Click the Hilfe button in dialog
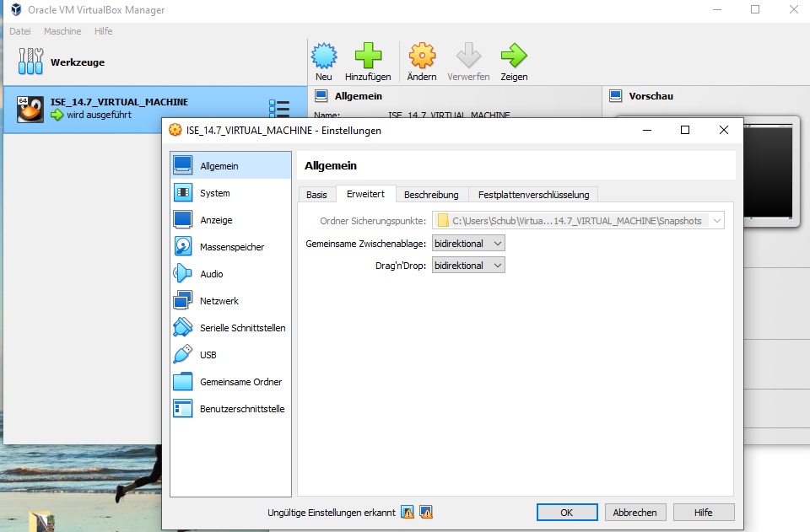 coord(703,513)
